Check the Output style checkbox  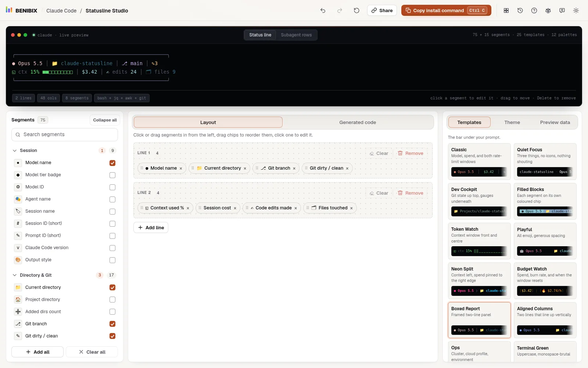point(112,260)
